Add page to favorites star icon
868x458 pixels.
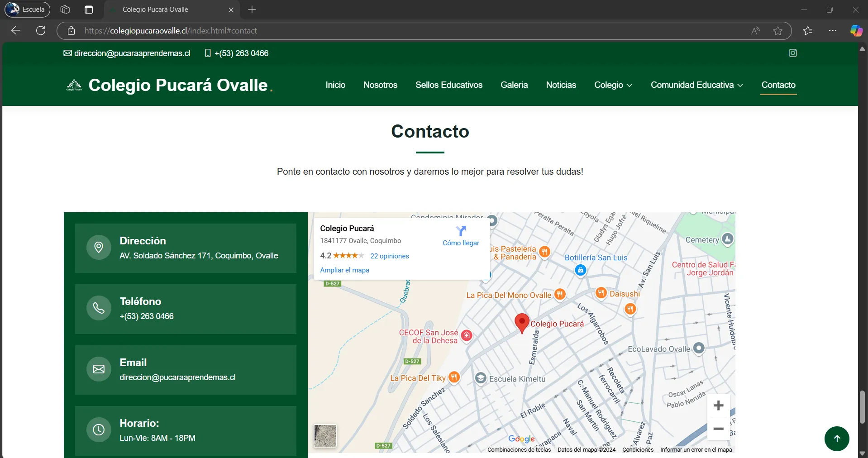(x=777, y=31)
